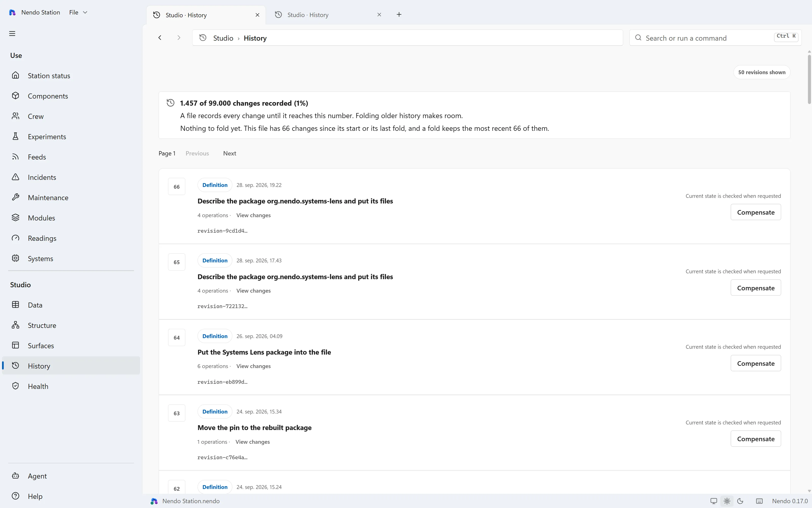This screenshot has height=508, width=812.
Task: Close the first Studio · History tab
Action: point(257,15)
